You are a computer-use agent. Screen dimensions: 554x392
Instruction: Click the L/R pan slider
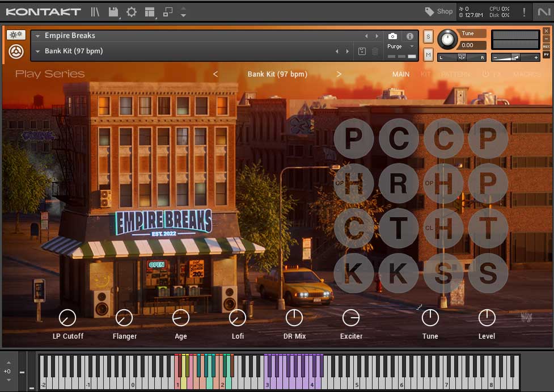(x=462, y=57)
